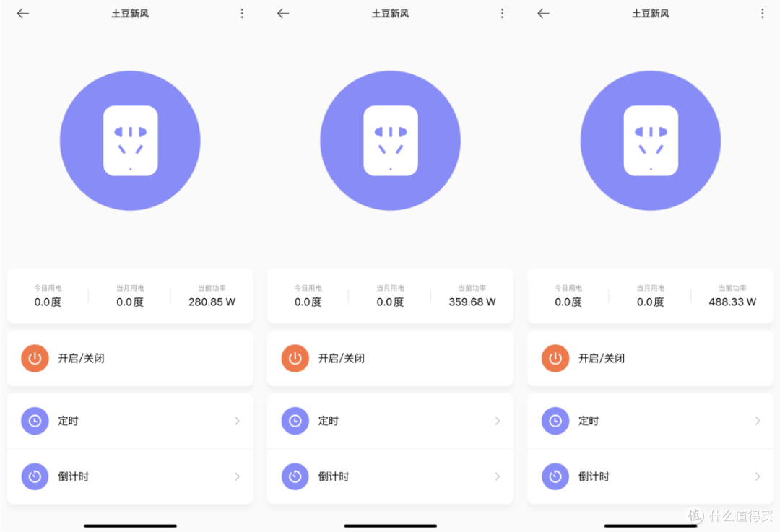Open 倒计时 label in 359.68 W panel
The image size is (780, 532).
(334, 477)
